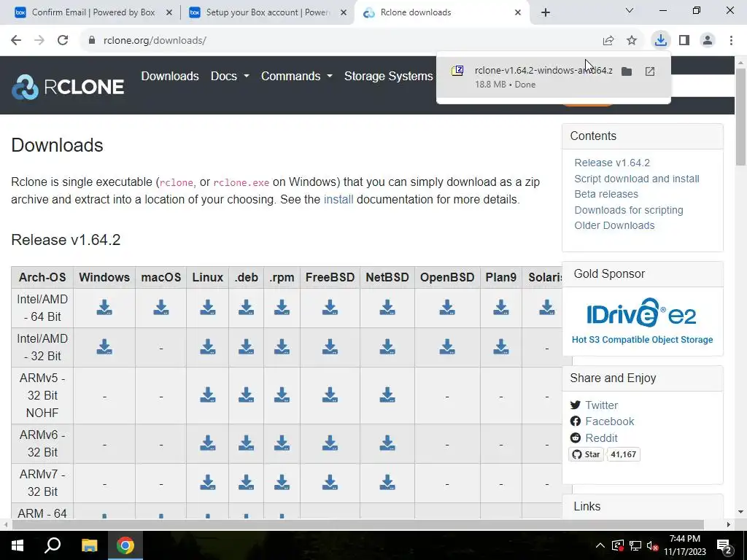Download macOS Intel/AMD 64 Bit build
This screenshot has width=747, height=560.
coord(161,308)
